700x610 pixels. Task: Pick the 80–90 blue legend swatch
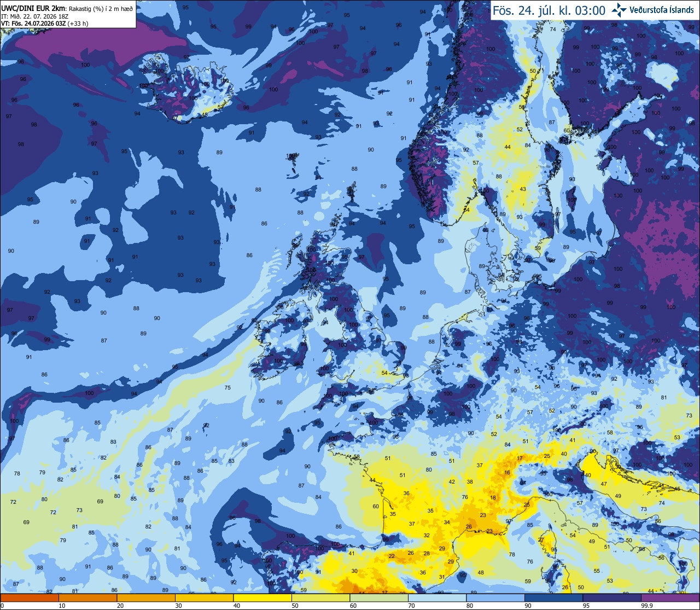coord(495,597)
